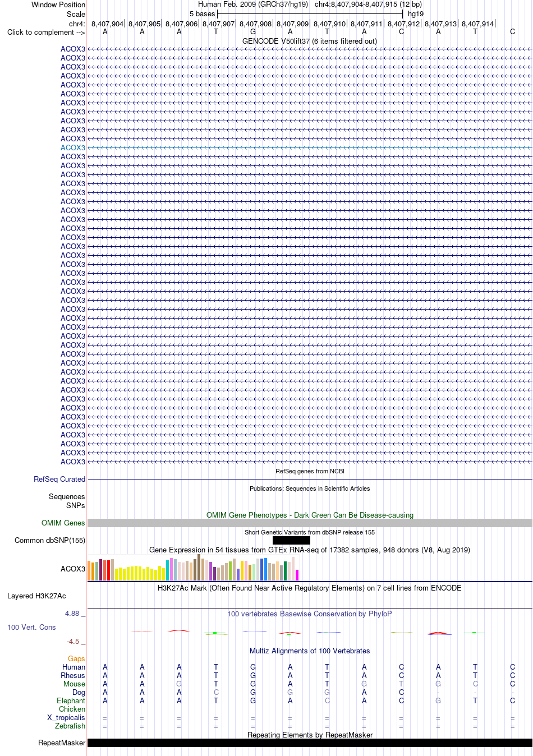Open Repeating Elements by RepeatMasker title
The image size is (533, 756).
tap(310, 735)
